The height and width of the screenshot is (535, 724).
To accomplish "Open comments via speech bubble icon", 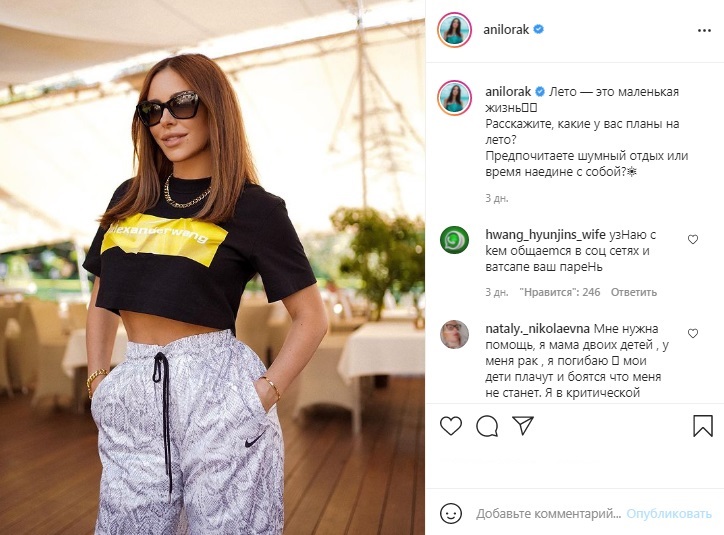I will pos(487,426).
